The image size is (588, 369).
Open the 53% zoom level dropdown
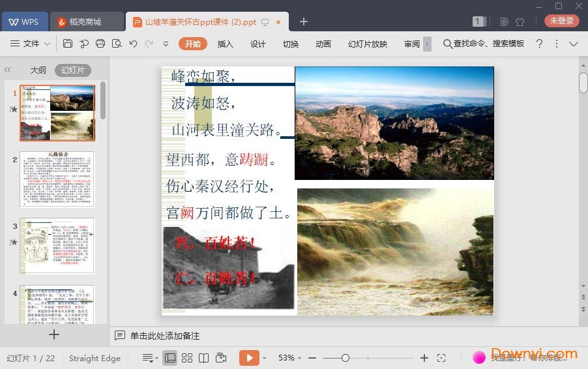coord(289,358)
